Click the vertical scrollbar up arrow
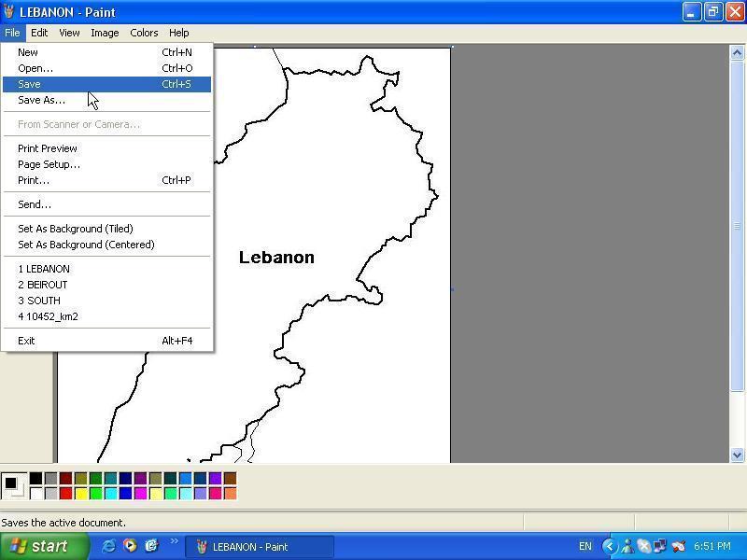The image size is (747, 560). (737, 52)
